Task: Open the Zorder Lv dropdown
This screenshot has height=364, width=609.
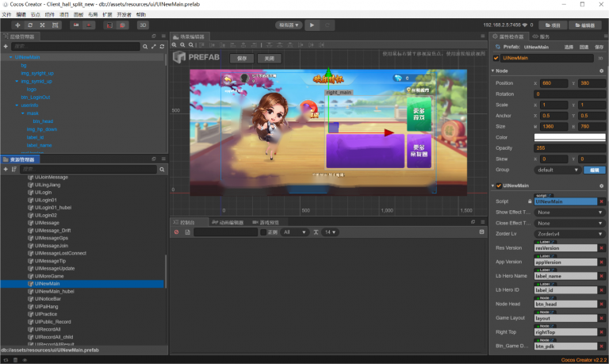Action: tap(569, 234)
